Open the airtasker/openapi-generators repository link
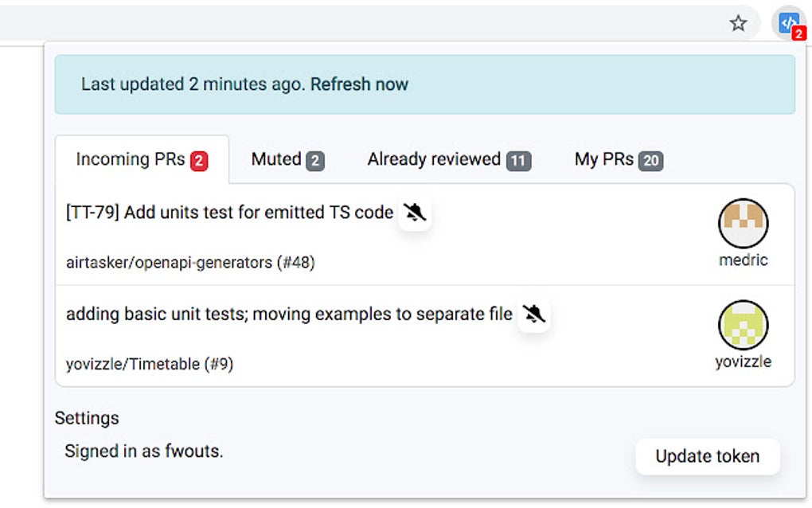Image resolution: width=812 pixels, height=508 pixels. click(x=190, y=263)
